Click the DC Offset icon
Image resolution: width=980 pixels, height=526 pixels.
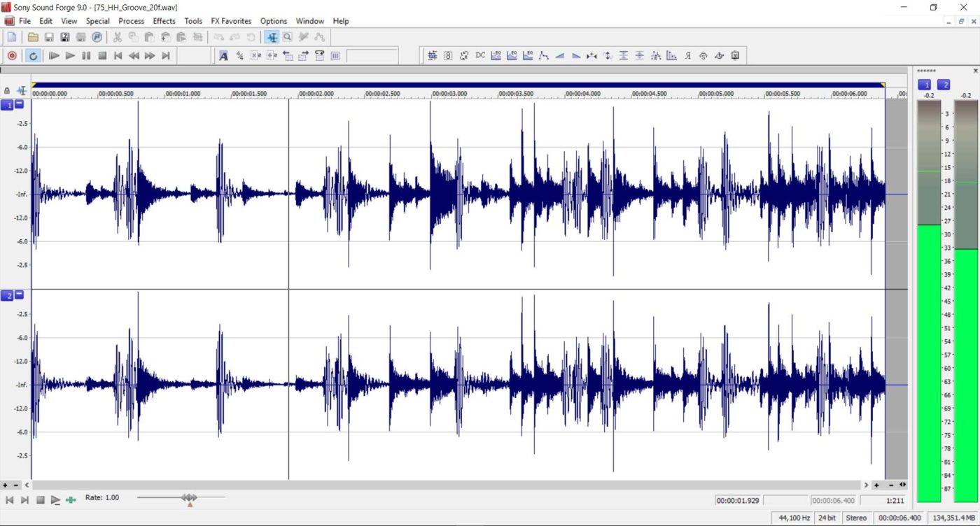479,55
